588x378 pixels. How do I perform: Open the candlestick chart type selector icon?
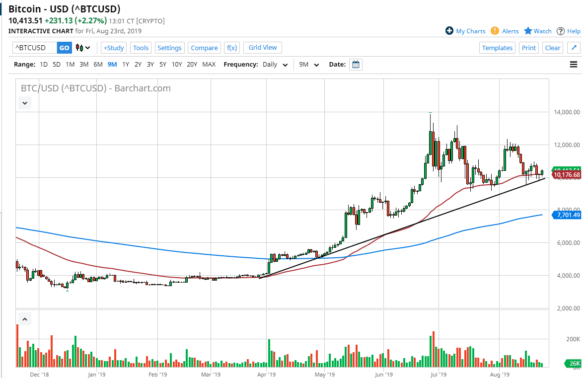pos(79,48)
